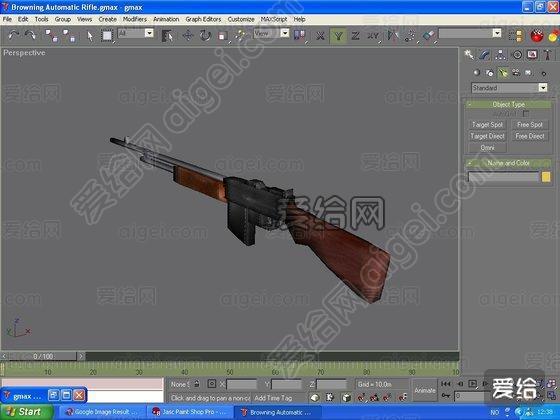This screenshot has height=420, width=560.
Task: Open the View reference coordinate dropdown
Action: coord(271,33)
